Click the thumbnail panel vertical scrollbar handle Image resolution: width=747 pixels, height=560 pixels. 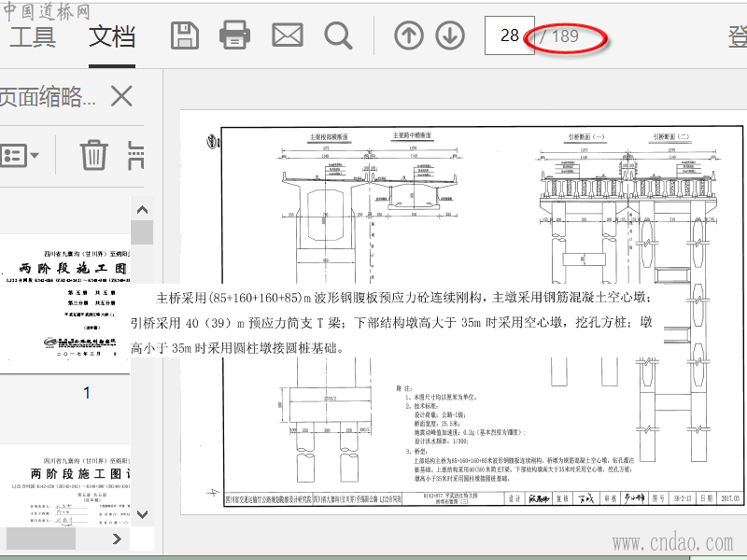(142, 232)
